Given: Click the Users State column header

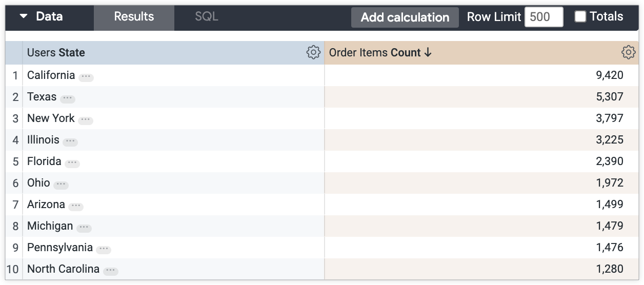Looking at the screenshot, I should click(x=56, y=52).
